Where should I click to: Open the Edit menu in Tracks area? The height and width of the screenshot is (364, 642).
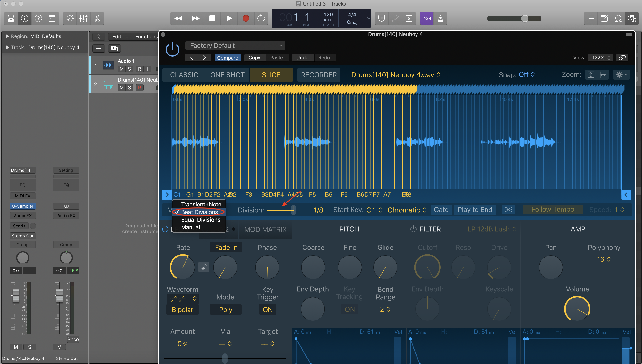coord(120,36)
